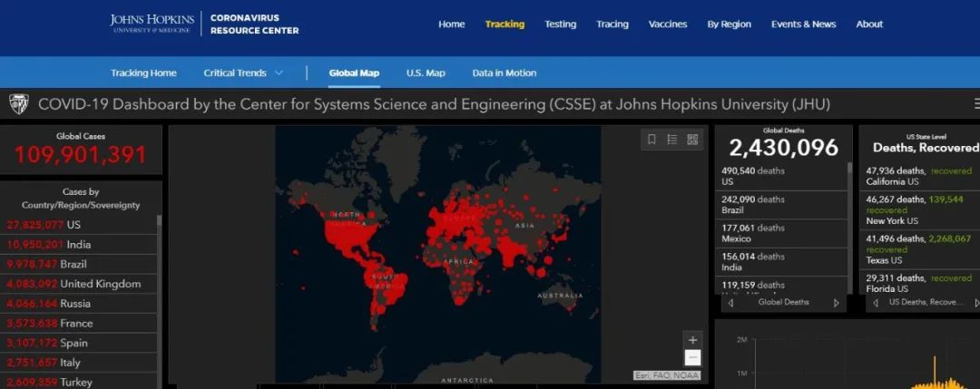Select Spain in the cases list
Image resolution: width=980 pixels, height=389 pixels.
[x=78, y=343]
